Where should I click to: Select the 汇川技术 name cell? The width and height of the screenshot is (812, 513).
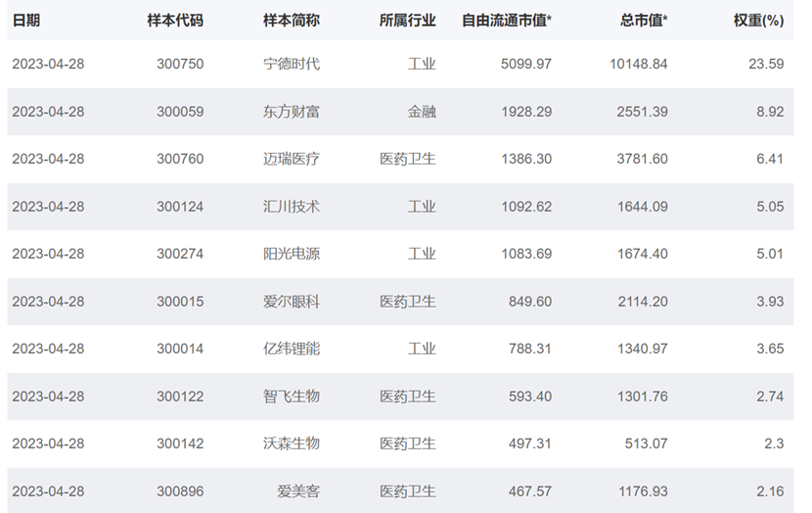point(291,207)
